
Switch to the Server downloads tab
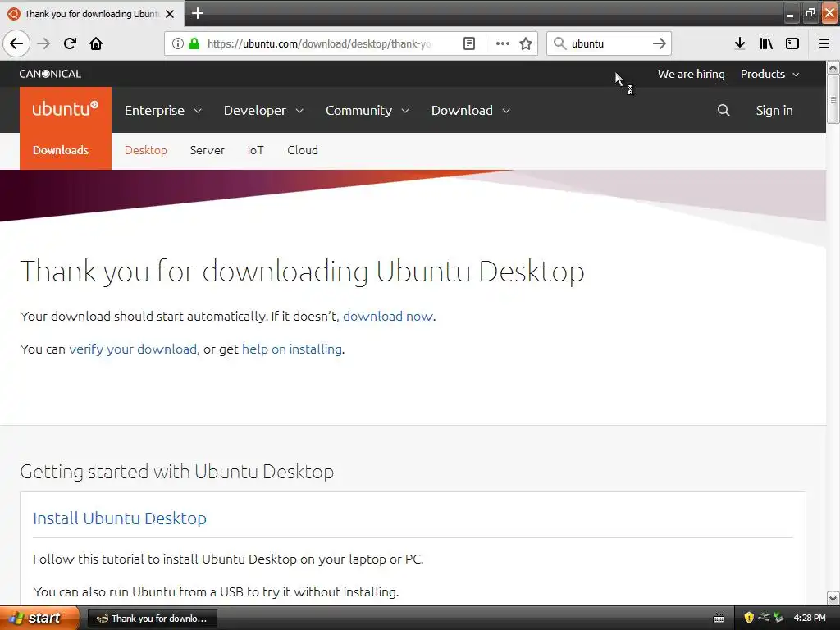tap(208, 151)
